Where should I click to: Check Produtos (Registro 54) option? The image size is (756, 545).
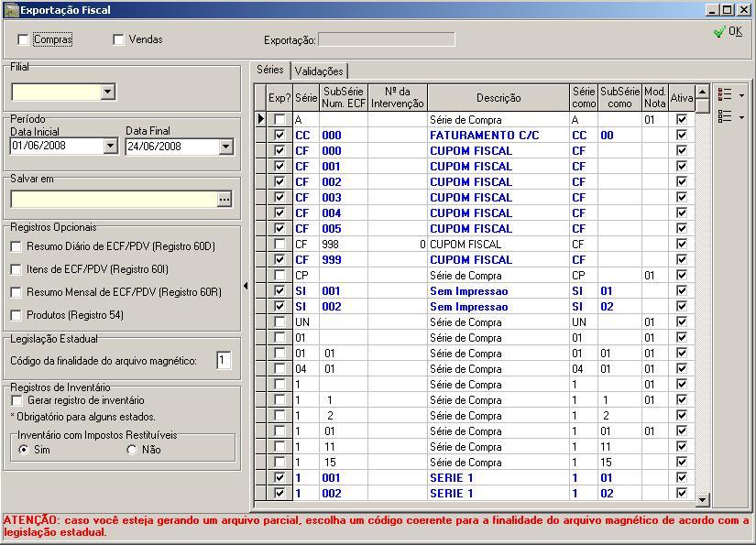16,315
